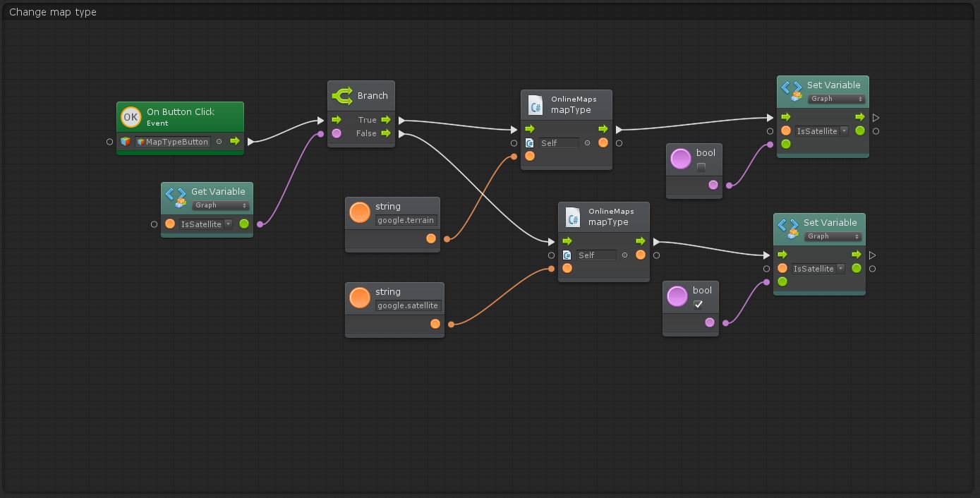Open the IsSatellite dropdown on the lower Set Variable node
This screenshot has width=980, height=498.
pos(818,269)
